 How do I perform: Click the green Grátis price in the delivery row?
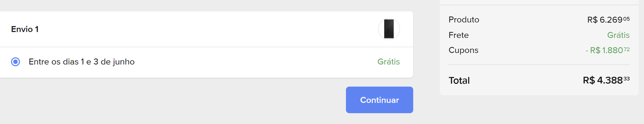[389, 62]
